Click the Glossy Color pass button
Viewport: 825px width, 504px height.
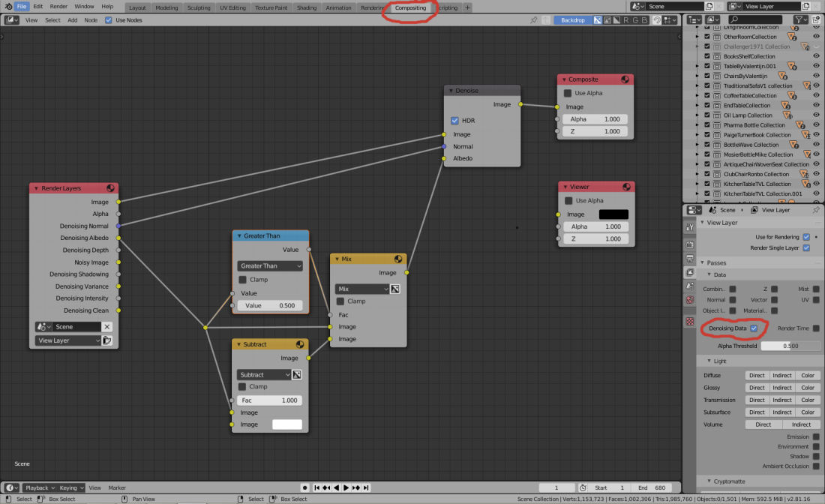point(808,388)
